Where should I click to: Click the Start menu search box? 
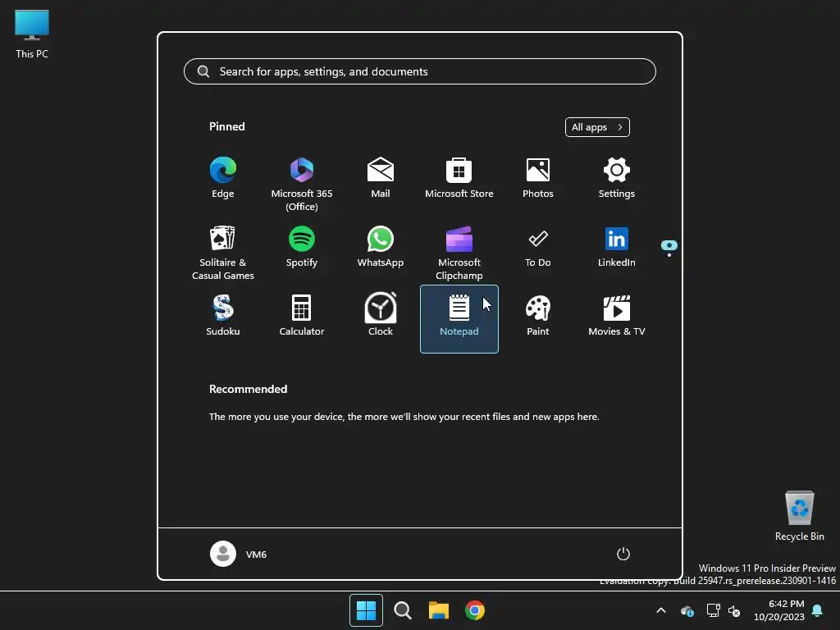point(419,71)
